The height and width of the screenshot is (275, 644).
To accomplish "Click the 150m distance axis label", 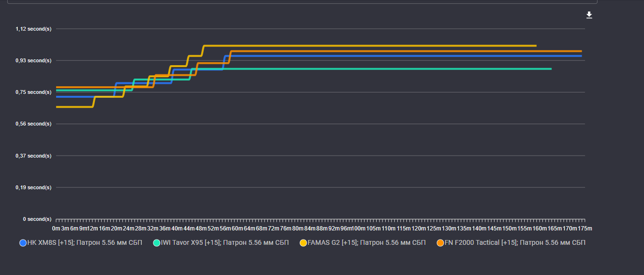I will pyautogui.click(x=509, y=228).
